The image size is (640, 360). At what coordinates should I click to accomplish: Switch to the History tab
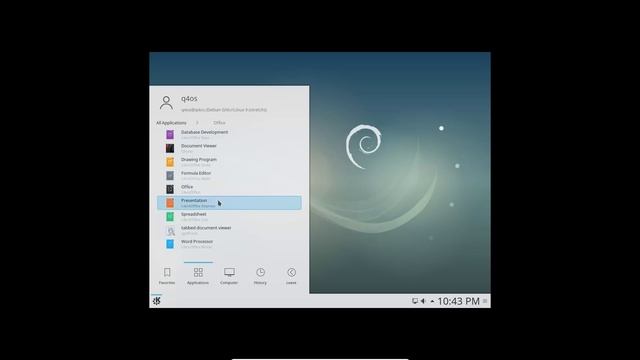tap(260, 276)
